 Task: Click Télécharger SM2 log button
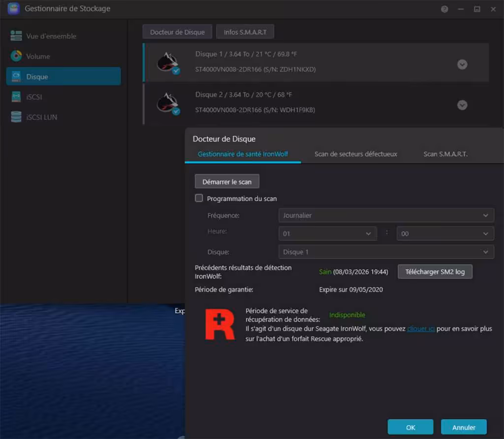coord(435,272)
